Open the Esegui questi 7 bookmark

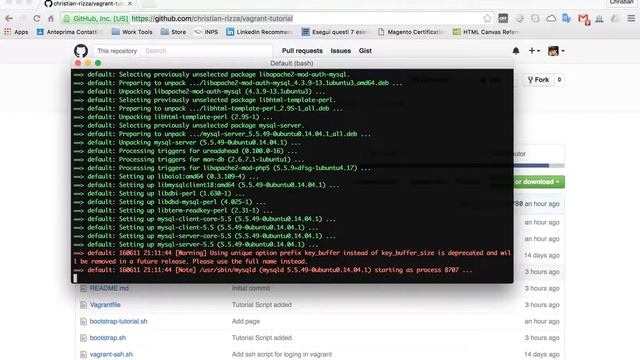click(335, 32)
